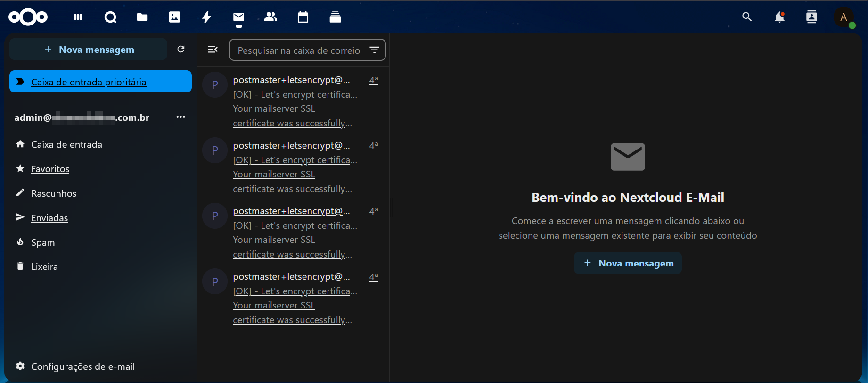Open the contacts menu icon in header
The height and width of the screenshot is (383, 868).
[811, 17]
